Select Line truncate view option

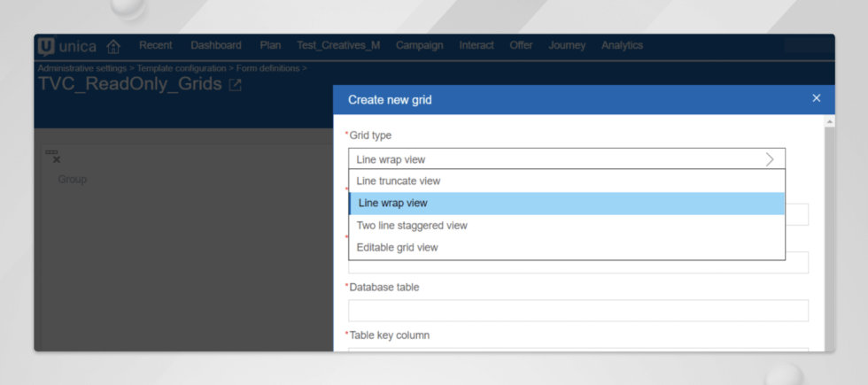(566, 181)
